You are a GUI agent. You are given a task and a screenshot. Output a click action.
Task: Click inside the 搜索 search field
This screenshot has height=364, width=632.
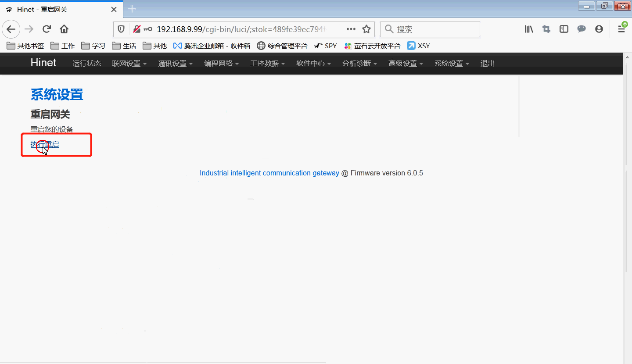(x=430, y=29)
